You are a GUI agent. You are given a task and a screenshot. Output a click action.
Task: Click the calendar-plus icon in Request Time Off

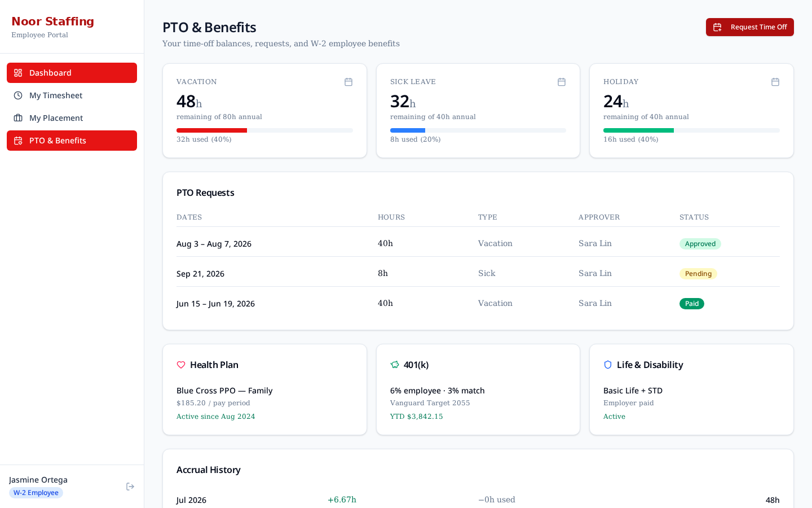[x=717, y=27]
